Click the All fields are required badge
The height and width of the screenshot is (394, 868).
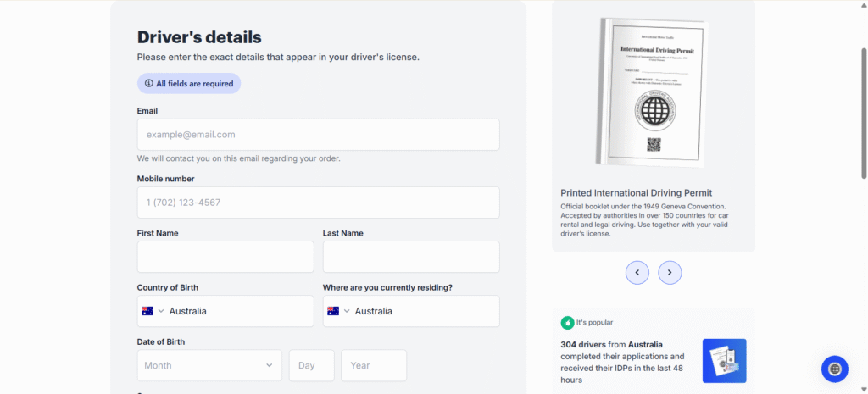(x=189, y=84)
